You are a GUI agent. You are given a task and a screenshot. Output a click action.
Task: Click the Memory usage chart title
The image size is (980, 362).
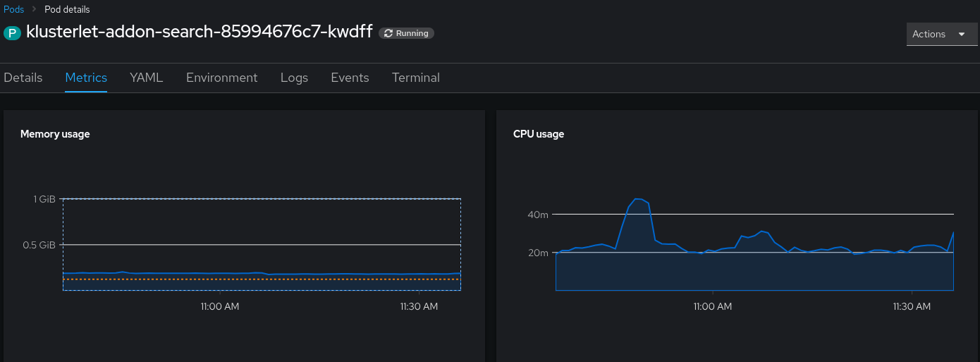pos(55,134)
